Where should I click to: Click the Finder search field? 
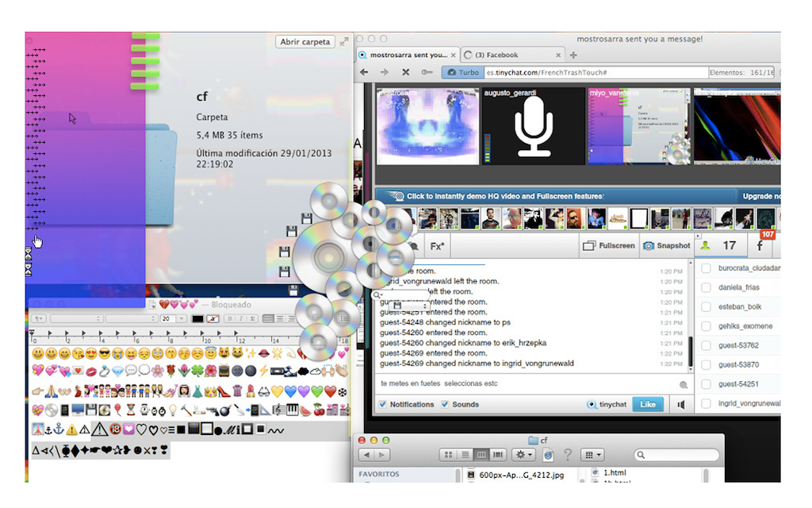click(677, 455)
